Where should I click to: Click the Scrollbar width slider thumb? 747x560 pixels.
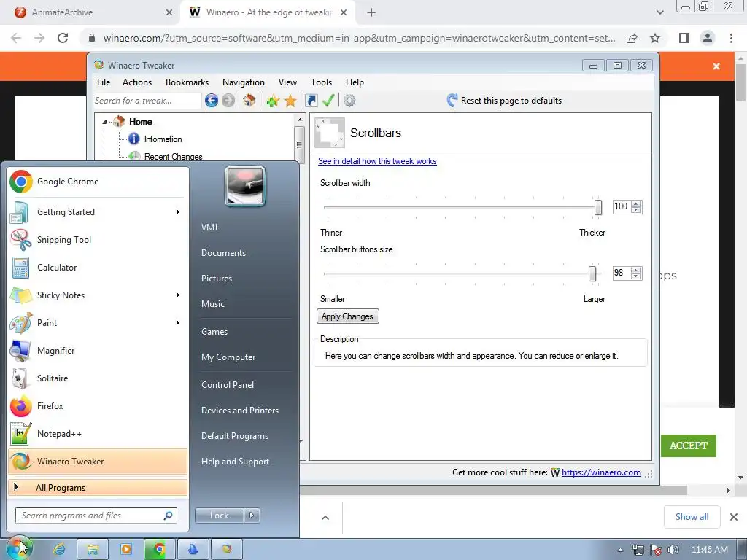click(598, 207)
